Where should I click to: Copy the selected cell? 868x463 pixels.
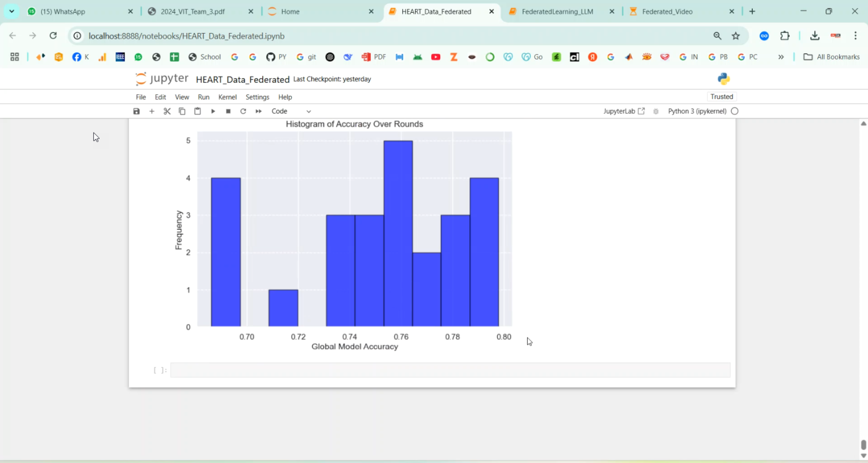point(182,111)
